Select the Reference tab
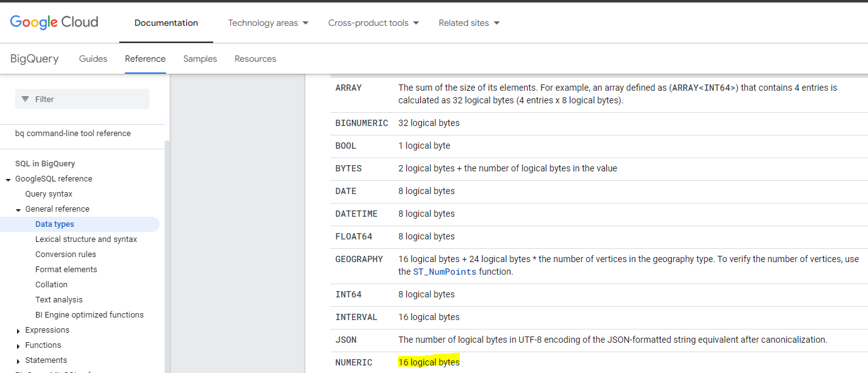 tap(145, 59)
